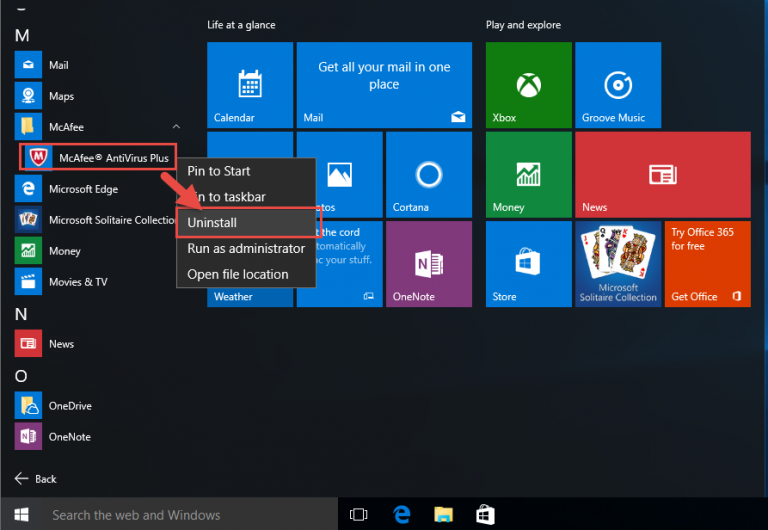The width and height of the screenshot is (768, 530).
Task: Choose Run as administrator
Action: coord(246,248)
